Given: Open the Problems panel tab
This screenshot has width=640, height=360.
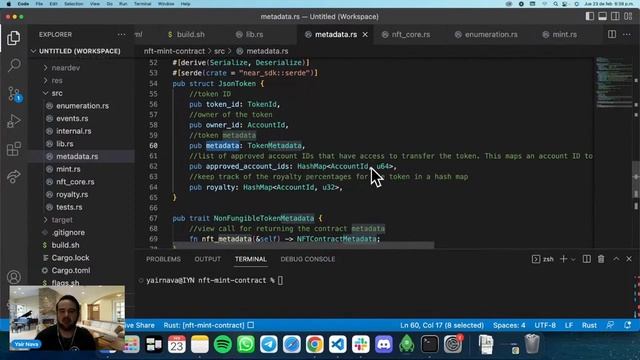Looking at the screenshot, I should (x=163, y=259).
